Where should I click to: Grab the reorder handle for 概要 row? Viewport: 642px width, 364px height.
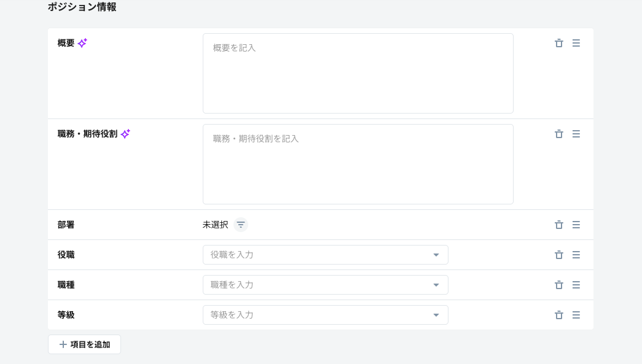point(576,43)
